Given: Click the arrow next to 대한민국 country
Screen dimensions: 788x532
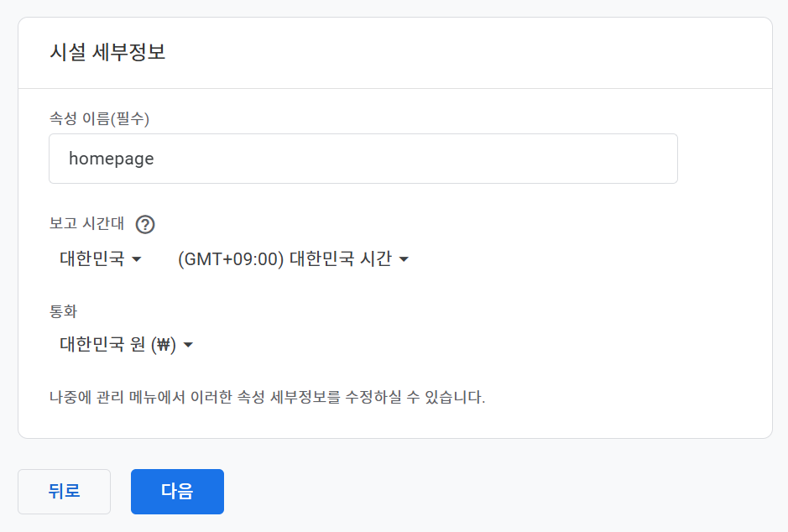Looking at the screenshot, I should 136,260.
